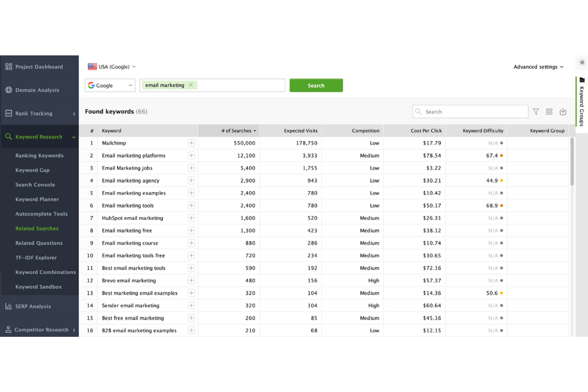Select the Domain Analysis globe icon

coord(9,90)
